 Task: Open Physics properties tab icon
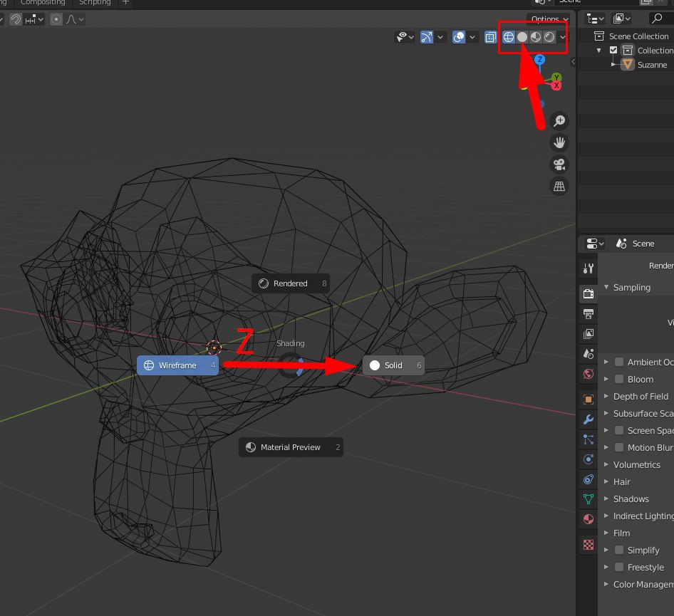589,459
